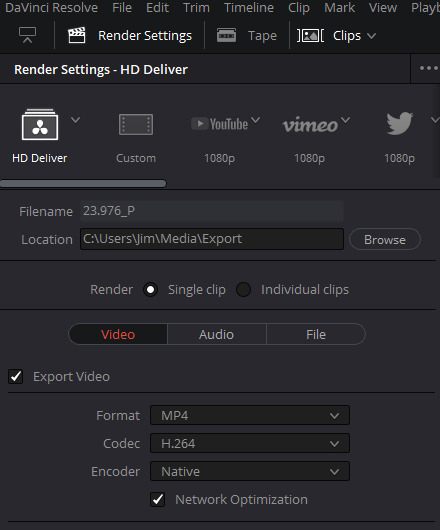Screen dimensions: 440x530
Task: Open the Edit menu
Action: click(x=157, y=7)
